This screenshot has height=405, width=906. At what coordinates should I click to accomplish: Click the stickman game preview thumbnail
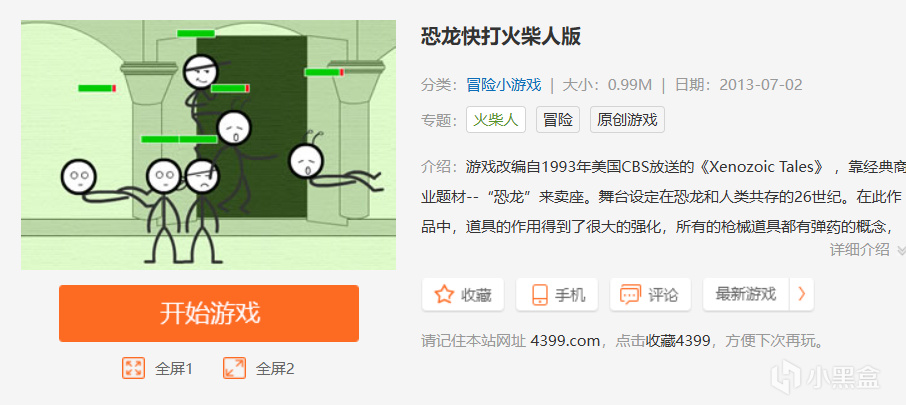[x=209, y=144]
